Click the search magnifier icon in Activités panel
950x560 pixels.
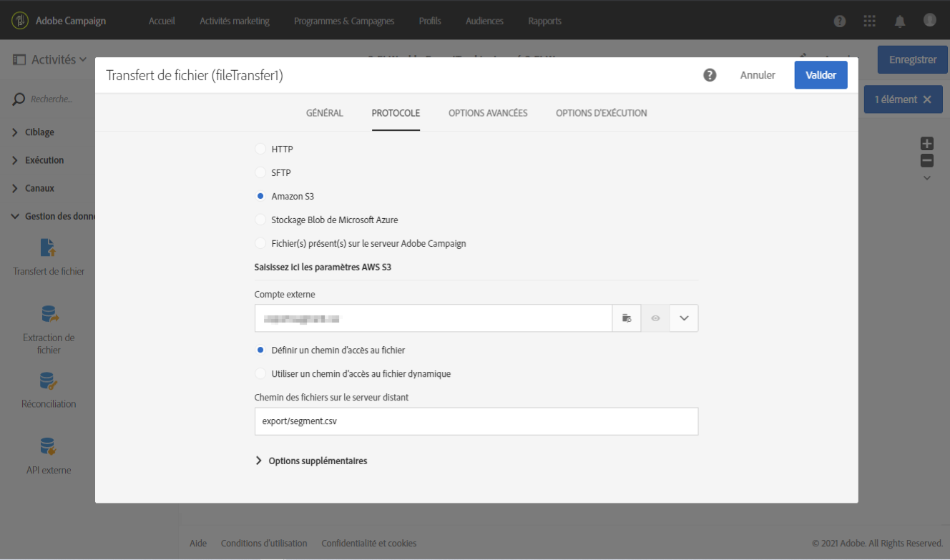click(19, 99)
